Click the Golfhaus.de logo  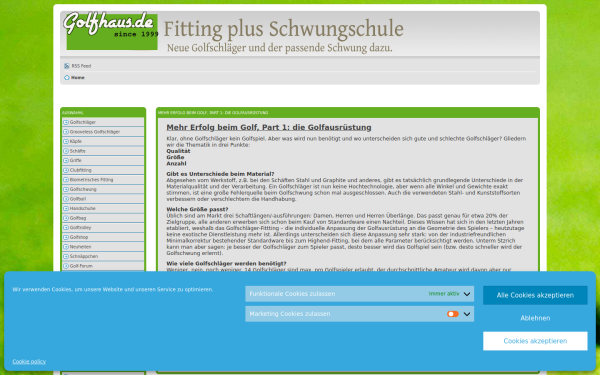111,31
